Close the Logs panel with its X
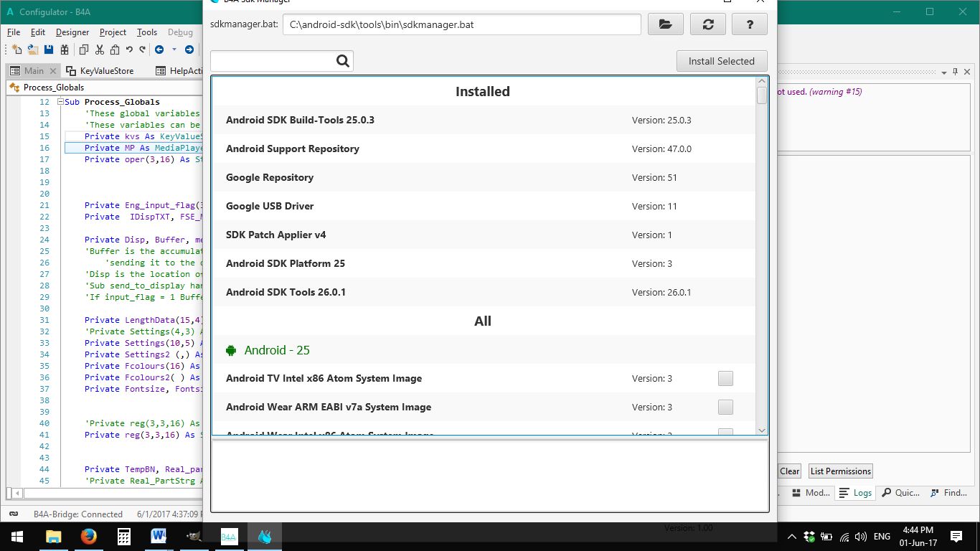This screenshot has height=551, width=980. (x=967, y=72)
